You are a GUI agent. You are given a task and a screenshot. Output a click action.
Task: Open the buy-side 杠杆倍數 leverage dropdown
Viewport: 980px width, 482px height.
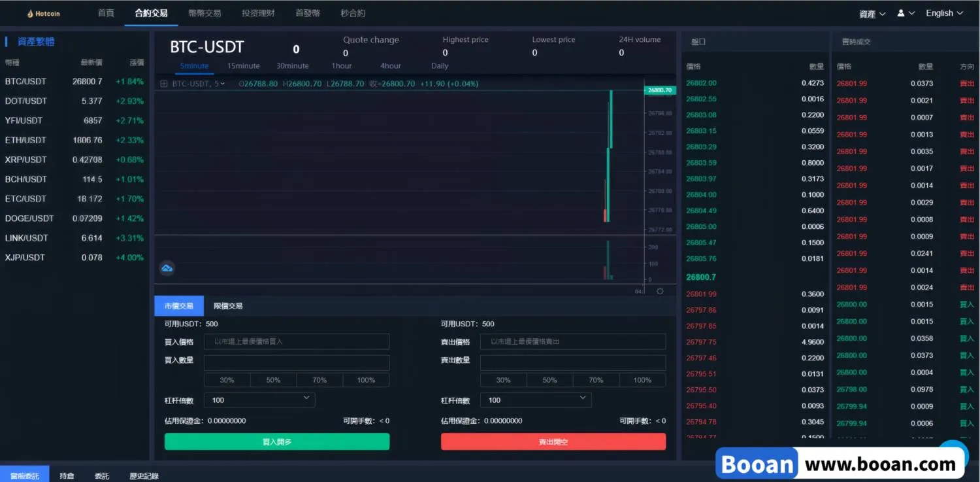click(x=259, y=400)
